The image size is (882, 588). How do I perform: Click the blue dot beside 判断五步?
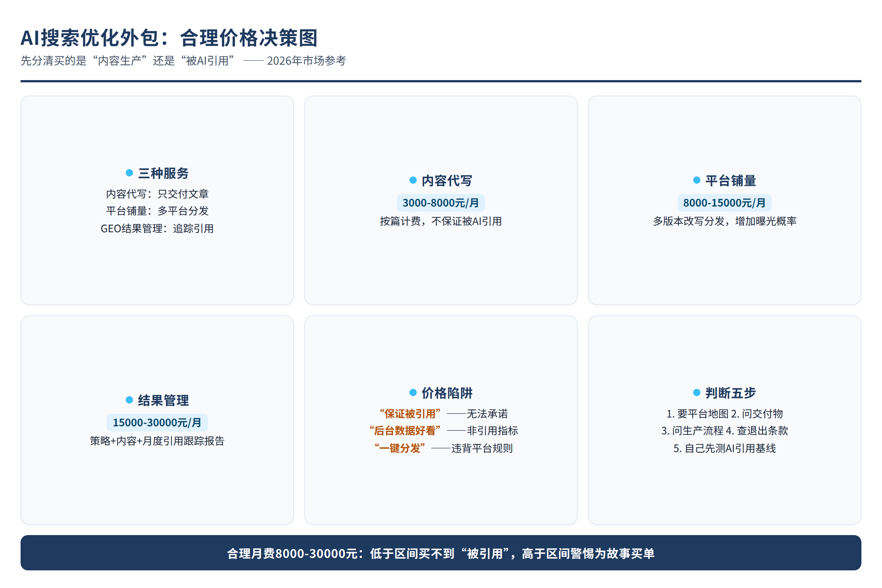[x=697, y=392]
